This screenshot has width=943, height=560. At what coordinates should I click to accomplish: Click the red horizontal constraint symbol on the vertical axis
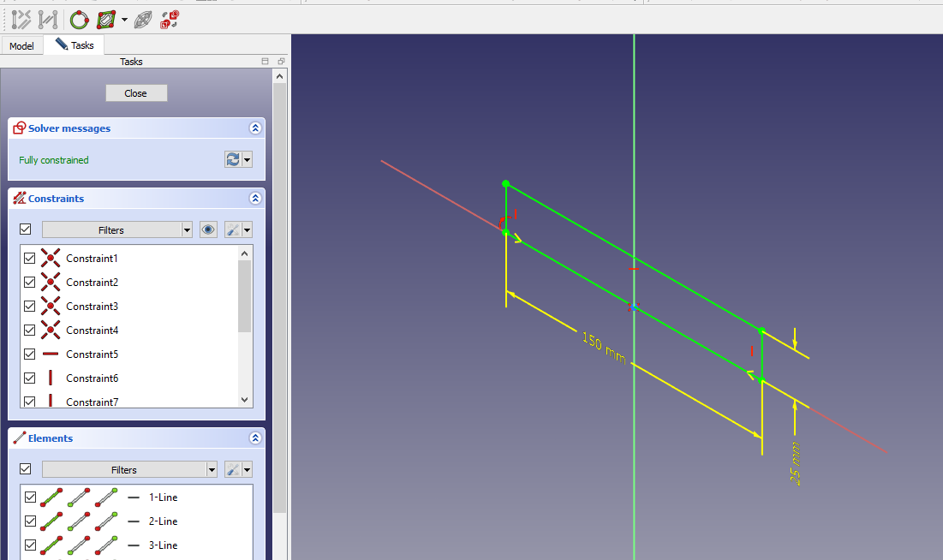point(634,269)
